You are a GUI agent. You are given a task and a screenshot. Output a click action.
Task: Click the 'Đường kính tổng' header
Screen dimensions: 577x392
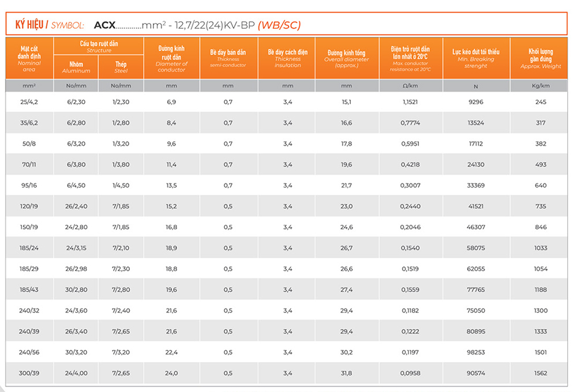(346, 58)
